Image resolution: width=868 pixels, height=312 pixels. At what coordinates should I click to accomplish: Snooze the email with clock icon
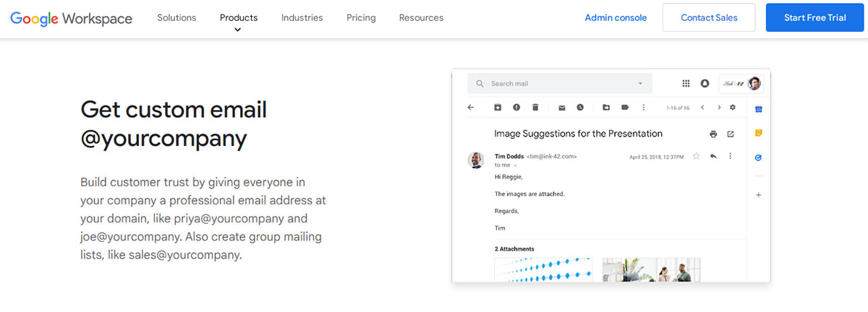click(x=580, y=108)
